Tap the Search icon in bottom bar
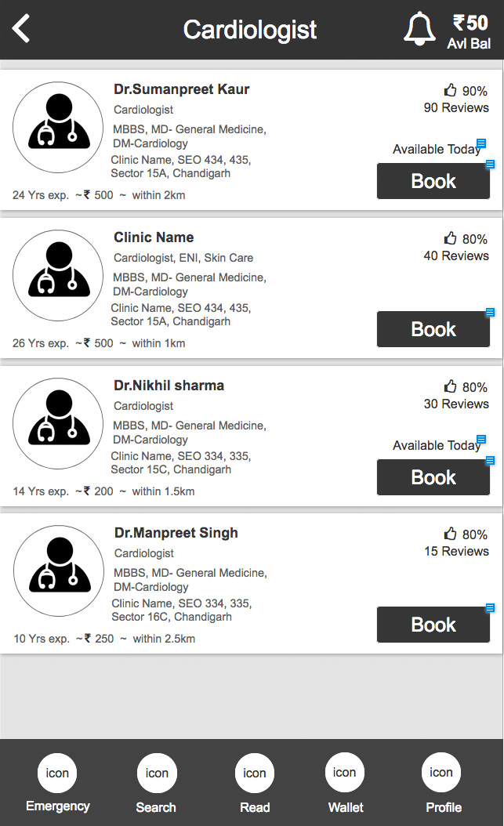504x826 pixels. tap(157, 773)
